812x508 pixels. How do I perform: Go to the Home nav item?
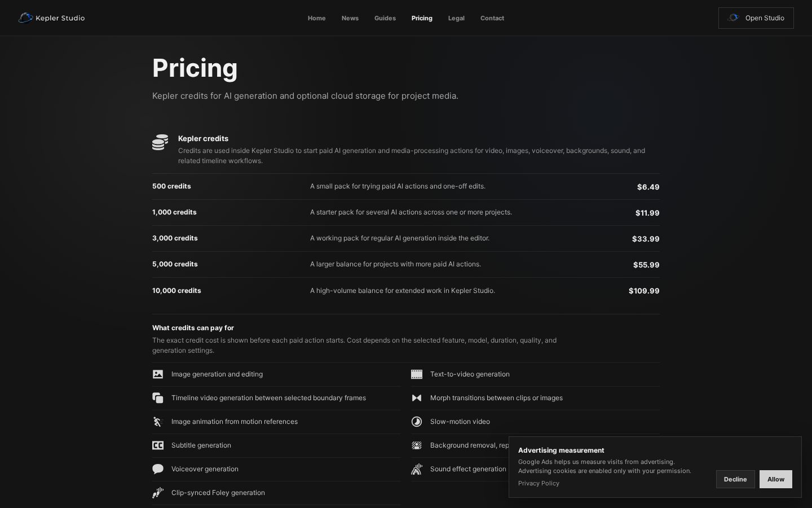(317, 18)
